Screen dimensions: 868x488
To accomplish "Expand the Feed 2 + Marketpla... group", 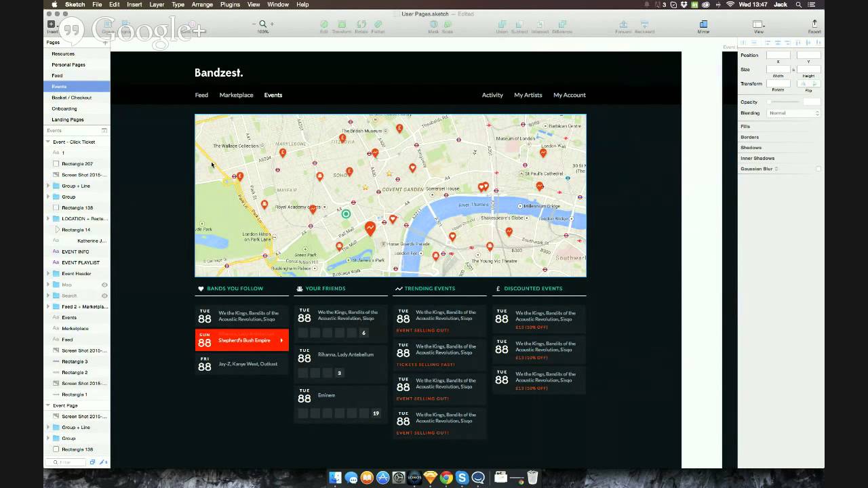I will (48, 306).
